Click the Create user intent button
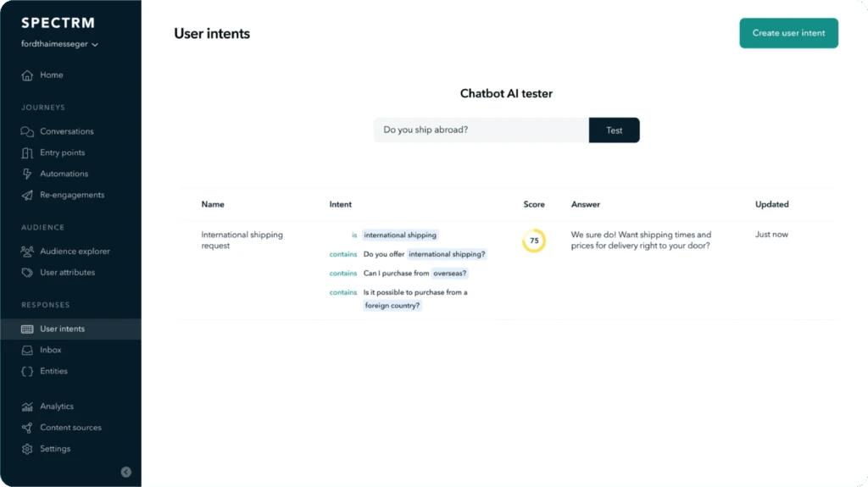 [x=789, y=33]
